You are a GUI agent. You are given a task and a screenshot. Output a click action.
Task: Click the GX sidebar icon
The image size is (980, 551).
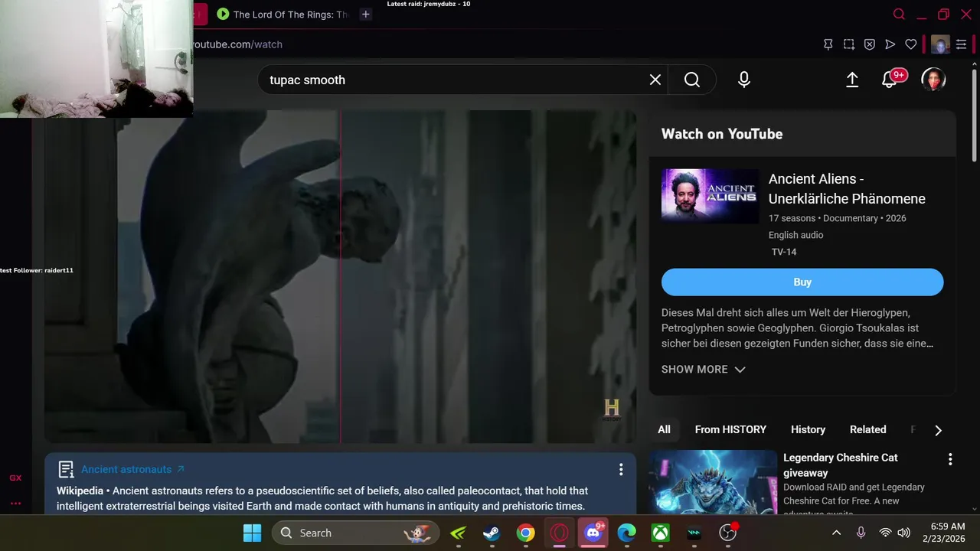point(15,478)
